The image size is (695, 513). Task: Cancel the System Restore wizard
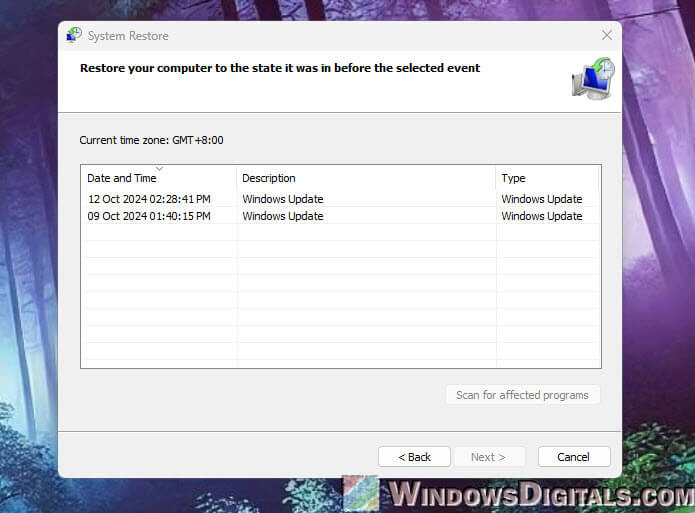(x=574, y=457)
